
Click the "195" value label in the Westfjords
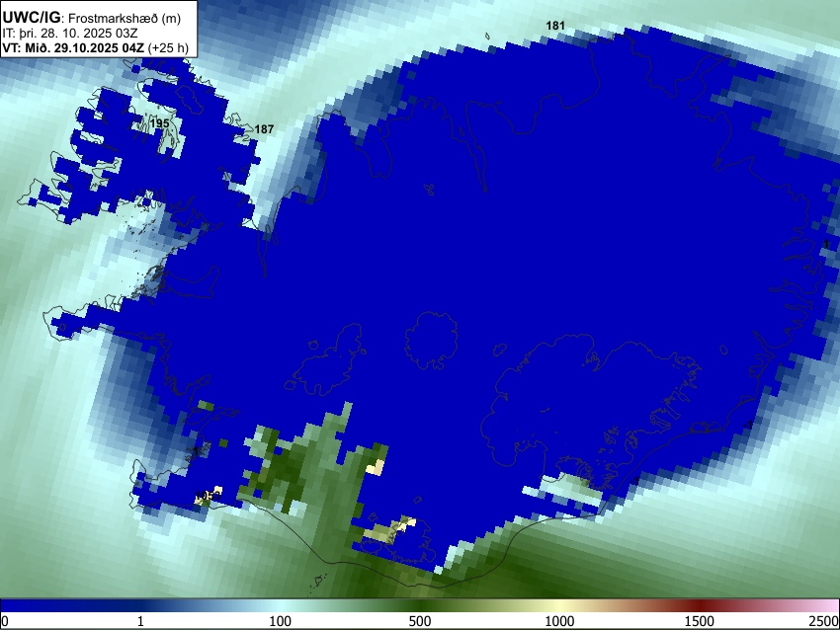click(x=160, y=123)
